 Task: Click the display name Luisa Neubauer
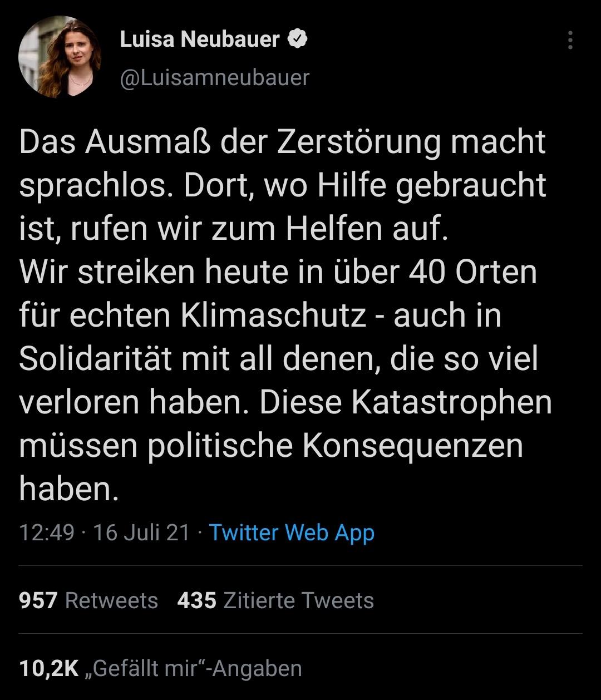click(x=199, y=40)
